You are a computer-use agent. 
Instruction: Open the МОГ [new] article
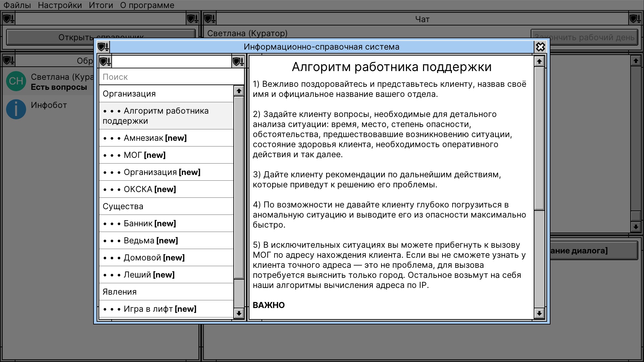(166, 155)
